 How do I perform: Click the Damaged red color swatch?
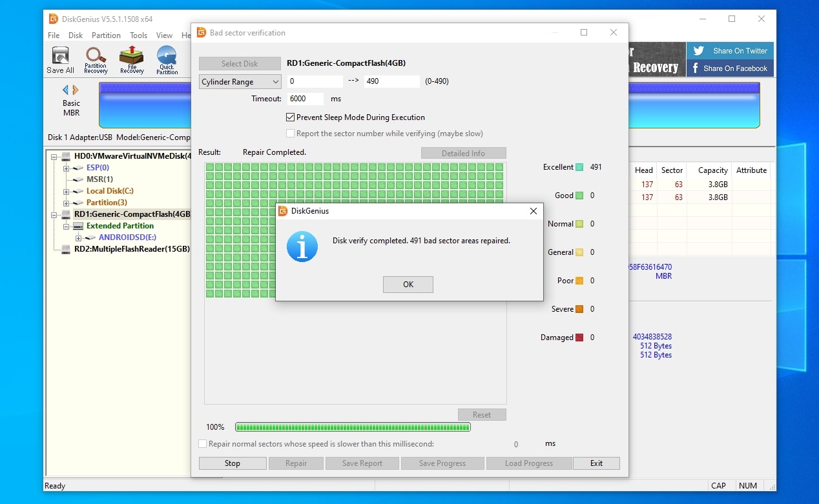(x=579, y=338)
